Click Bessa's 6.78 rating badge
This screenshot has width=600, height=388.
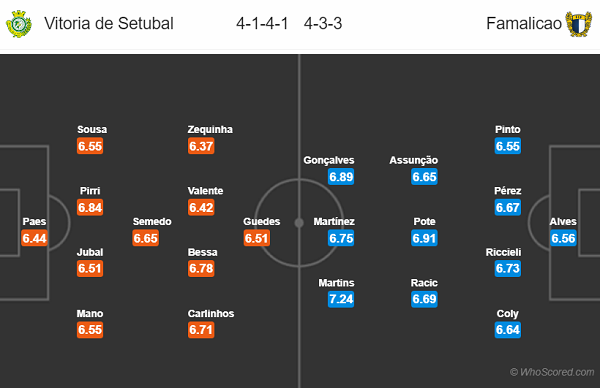tap(201, 268)
